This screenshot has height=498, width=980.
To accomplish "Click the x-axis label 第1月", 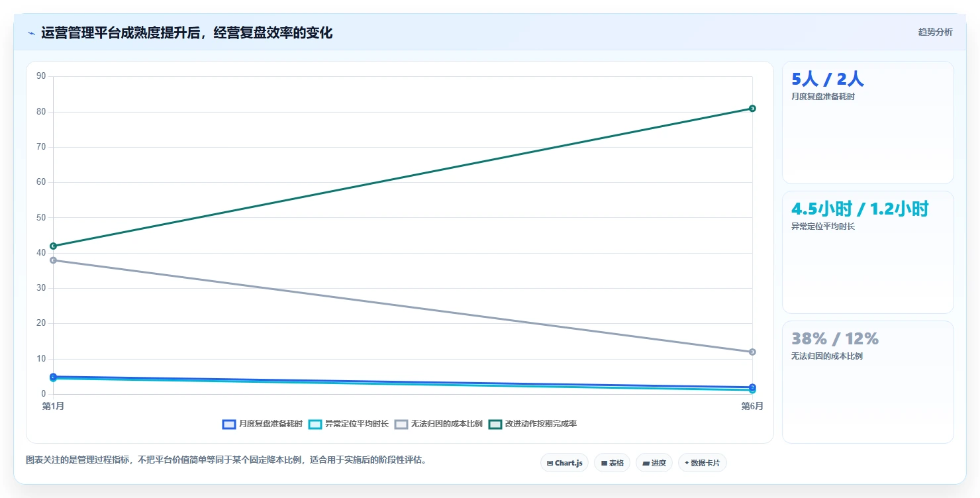I will (53, 406).
